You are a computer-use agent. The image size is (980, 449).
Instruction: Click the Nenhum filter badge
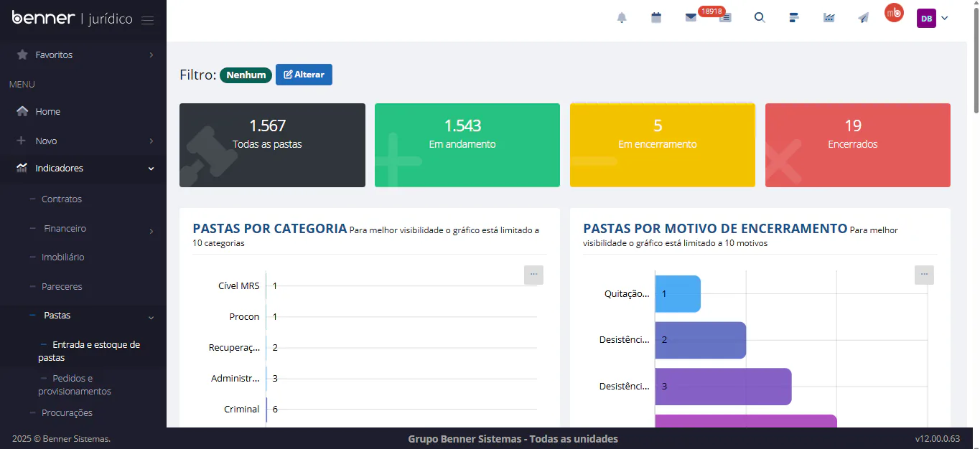pos(246,75)
